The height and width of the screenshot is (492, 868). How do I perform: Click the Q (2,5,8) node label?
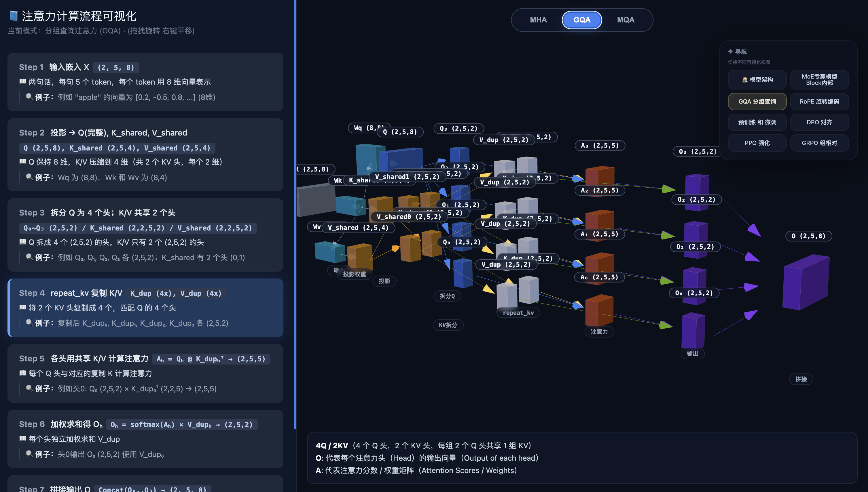point(400,132)
